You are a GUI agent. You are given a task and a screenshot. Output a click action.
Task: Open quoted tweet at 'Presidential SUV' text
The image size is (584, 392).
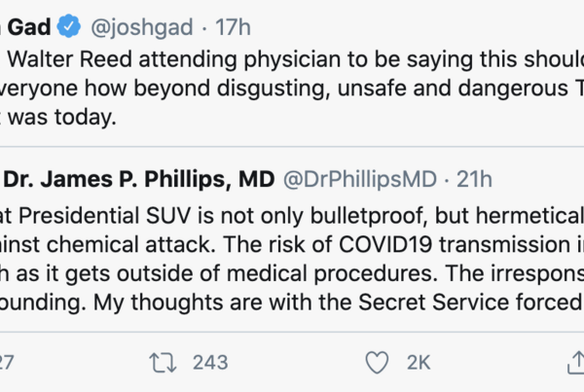click(146, 215)
